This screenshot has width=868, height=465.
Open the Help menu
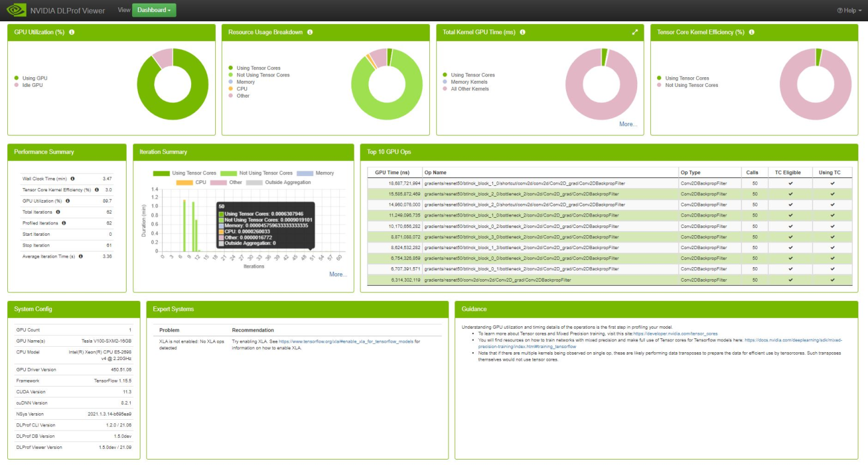(x=846, y=10)
